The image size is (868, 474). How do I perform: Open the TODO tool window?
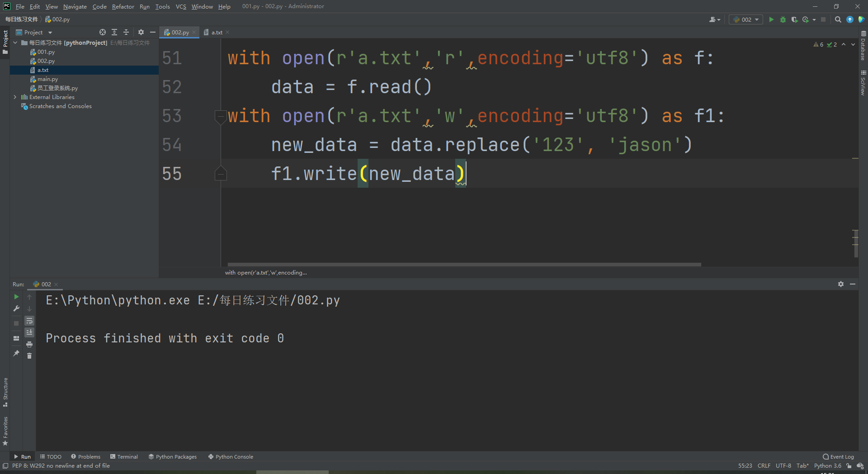[x=51, y=457]
